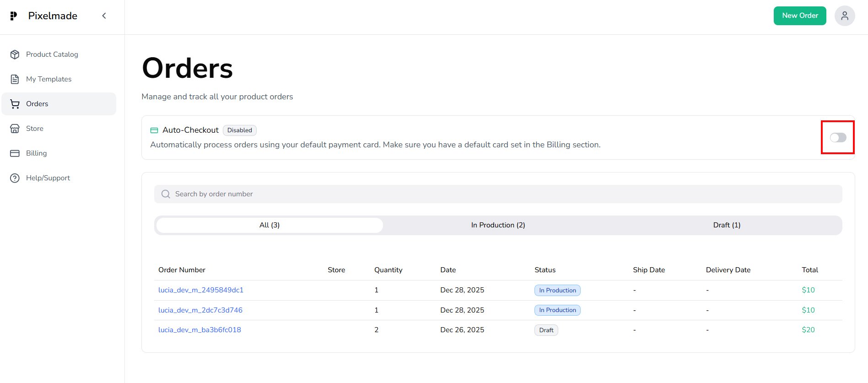Screen dimensions: 868x383
Task: Click the Orders shopping cart icon
Action: 15,104
